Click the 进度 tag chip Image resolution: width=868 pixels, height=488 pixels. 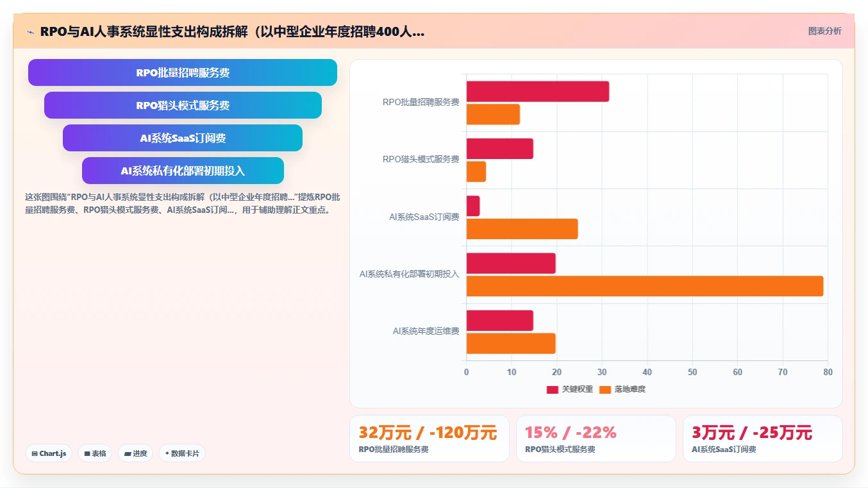point(135,453)
